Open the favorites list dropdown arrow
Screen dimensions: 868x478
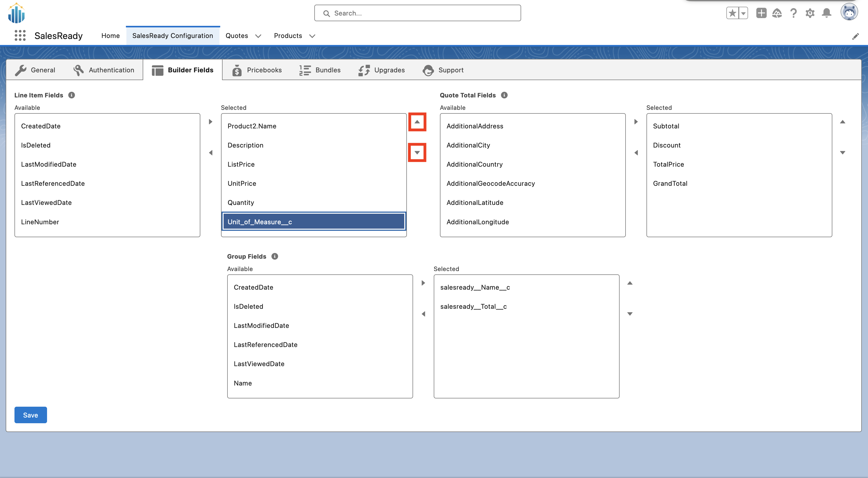click(x=743, y=13)
